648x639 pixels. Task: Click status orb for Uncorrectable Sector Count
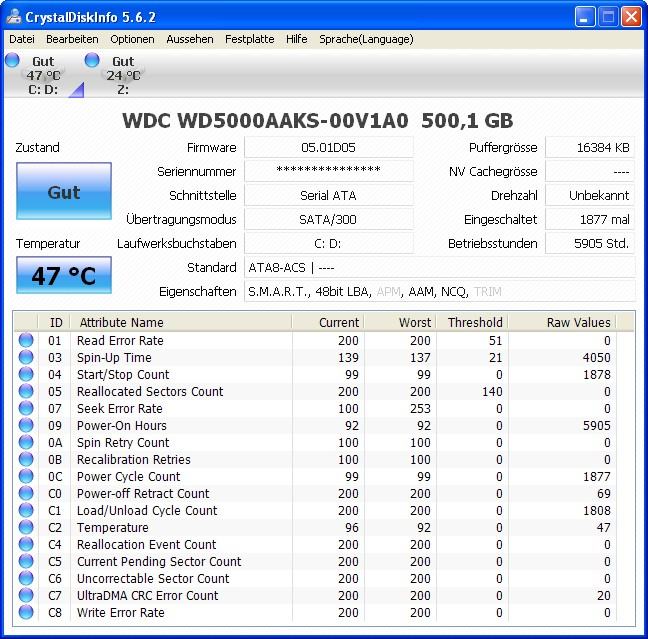tap(26, 578)
